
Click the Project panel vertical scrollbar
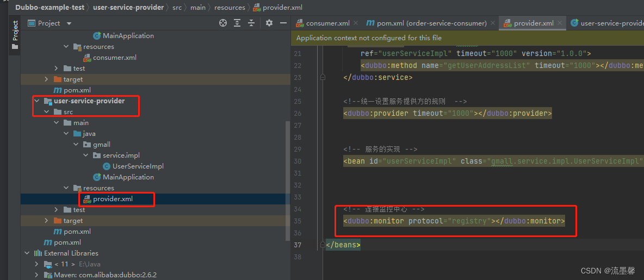288,181
